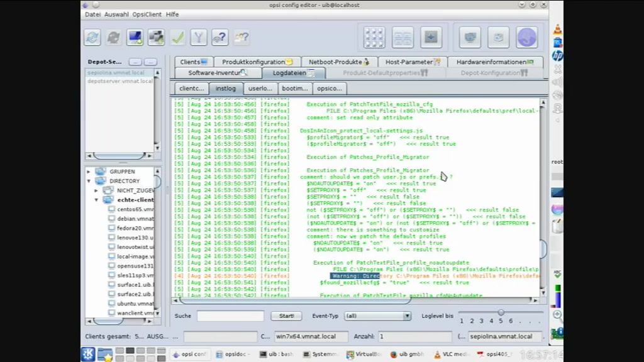Click the log view vertical scrollbar down arrow
This screenshot has height=362, width=644.
point(543,293)
